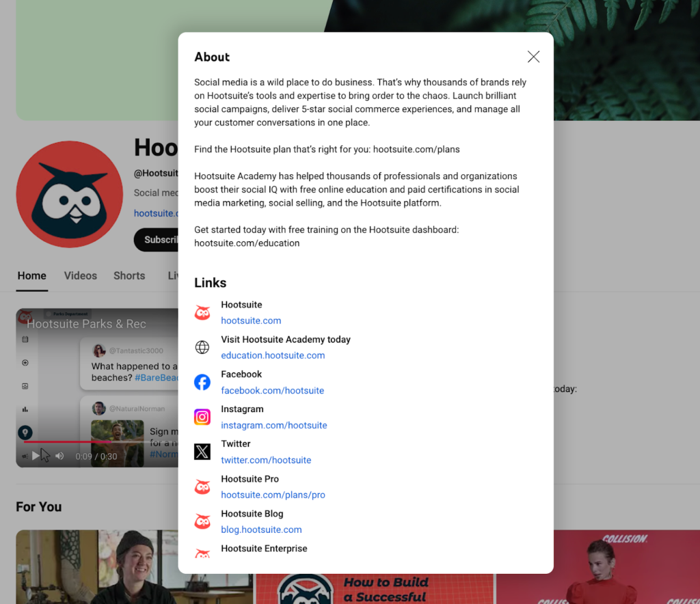
Task: Switch to the Shorts tab
Action: (129, 275)
